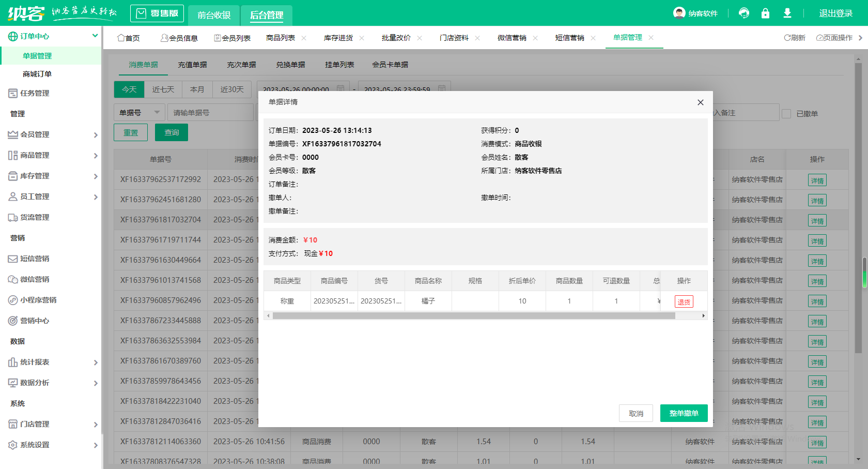Click the customer service headset icon
This screenshot has width=868, height=469.
[744, 13]
